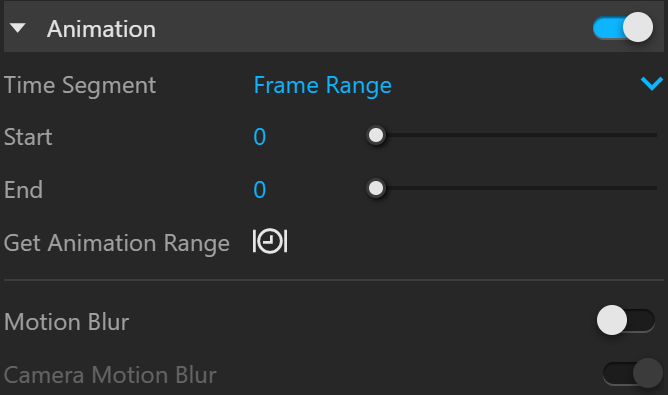Enable the Motion Blur toggle
Viewport: 668px width, 395px height.
click(625, 320)
